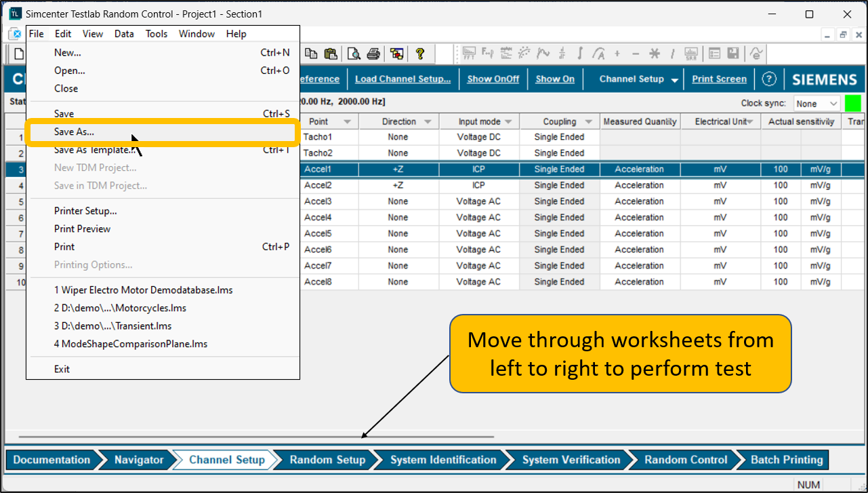Switch to the Random Setup worksheet tab
The height and width of the screenshot is (493, 868).
click(327, 460)
